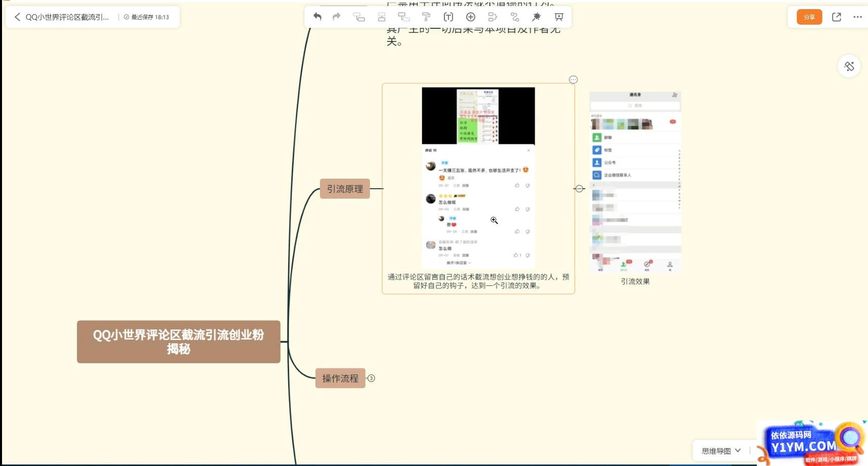The height and width of the screenshot is (466, 868).
Task: Open the comment section screenshot image
Action: pos(478,178)
